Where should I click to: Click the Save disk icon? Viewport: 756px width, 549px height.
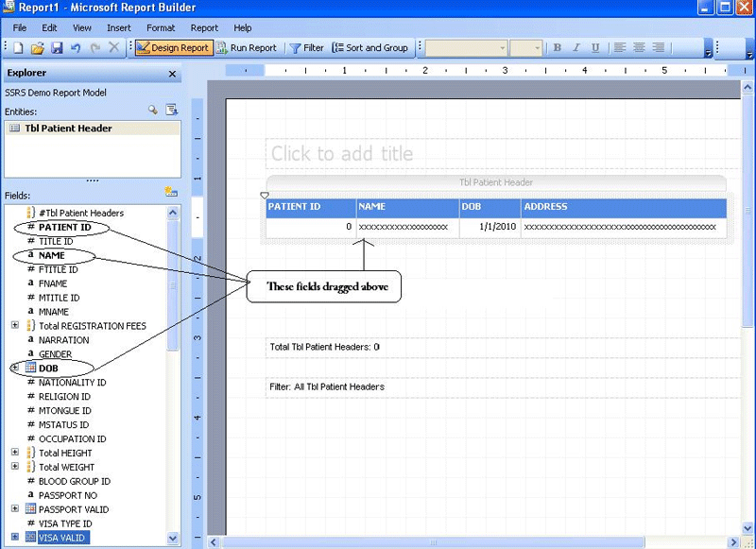coord(58,47)
